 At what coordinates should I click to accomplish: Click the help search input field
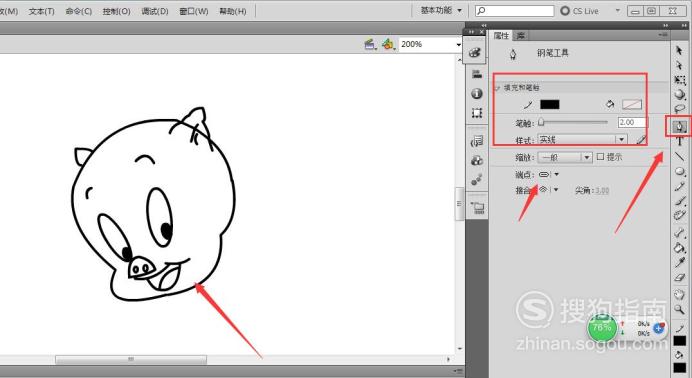[514, 11]
